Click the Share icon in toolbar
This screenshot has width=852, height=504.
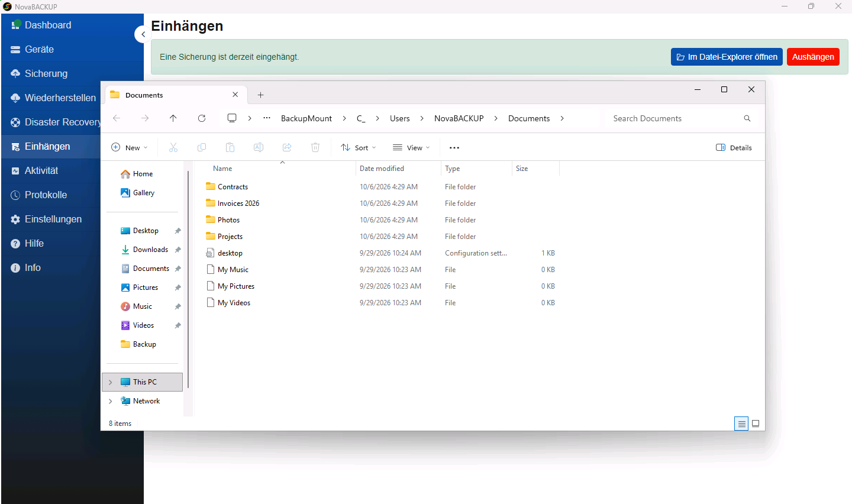pos(287,147)
